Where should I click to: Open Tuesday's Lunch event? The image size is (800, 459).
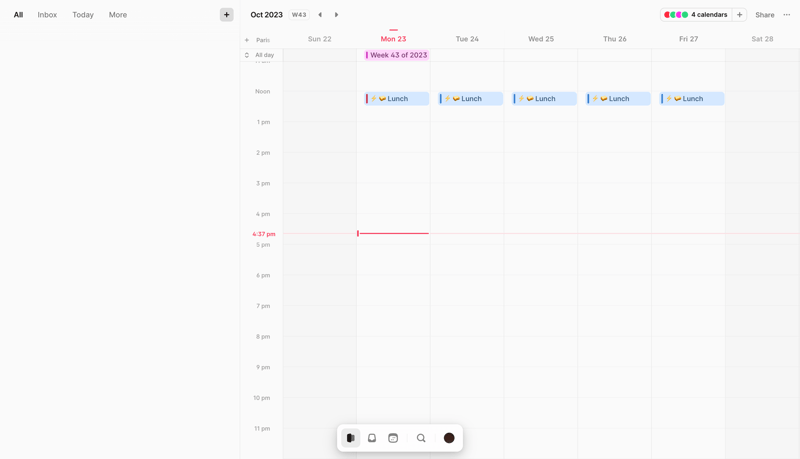pyautogui.click(x=470, y=98)
